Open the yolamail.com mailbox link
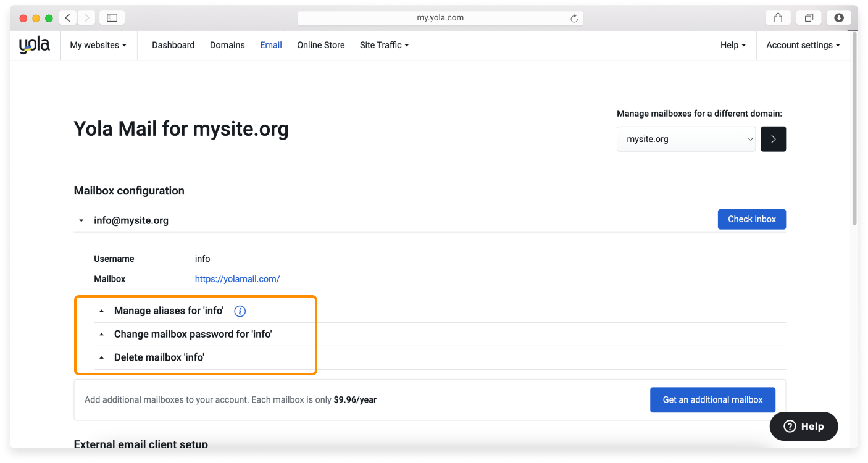Viewport: 868px width, 463px height. [x=237, y=278]
